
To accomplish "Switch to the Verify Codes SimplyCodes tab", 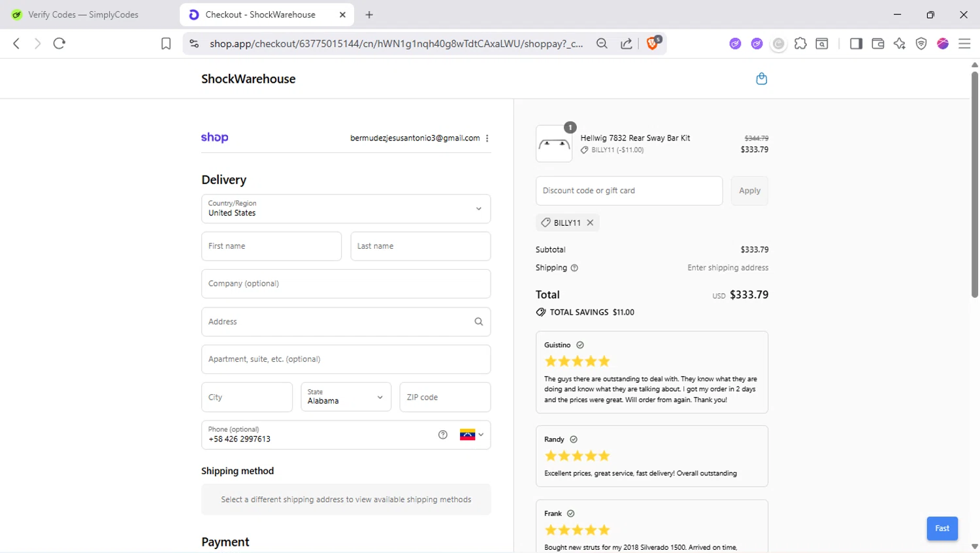I will click(83, 14).
